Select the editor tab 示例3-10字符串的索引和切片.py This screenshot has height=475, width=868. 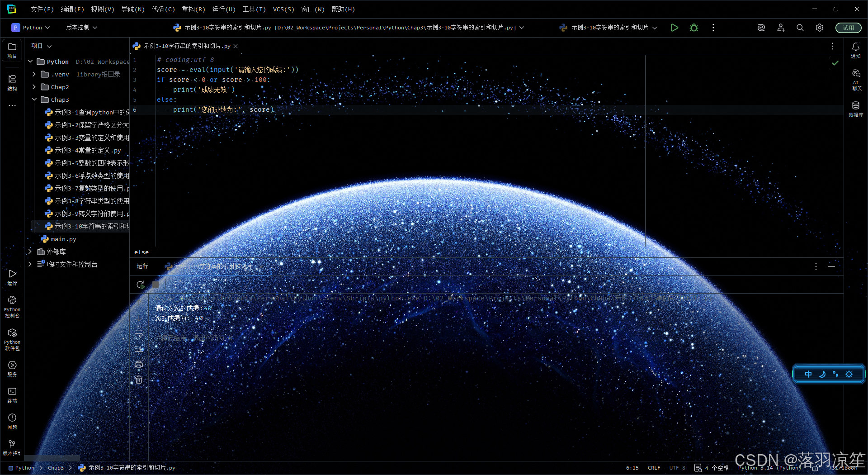click(187, 46)
